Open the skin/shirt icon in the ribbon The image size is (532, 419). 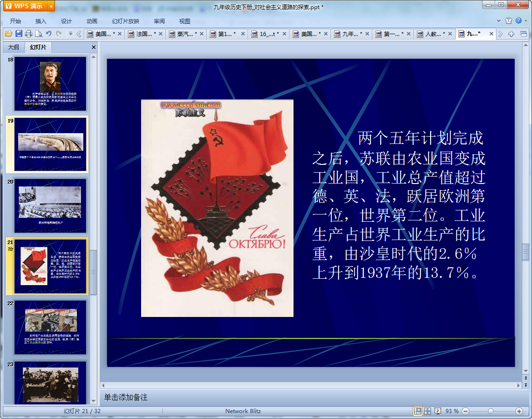tap(508, 20)
